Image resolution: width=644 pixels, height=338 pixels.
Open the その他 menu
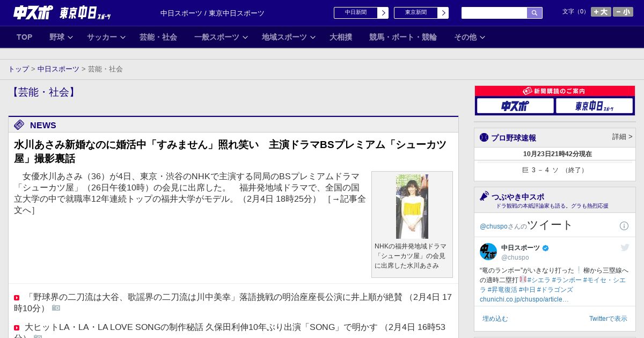click(465, 37)
